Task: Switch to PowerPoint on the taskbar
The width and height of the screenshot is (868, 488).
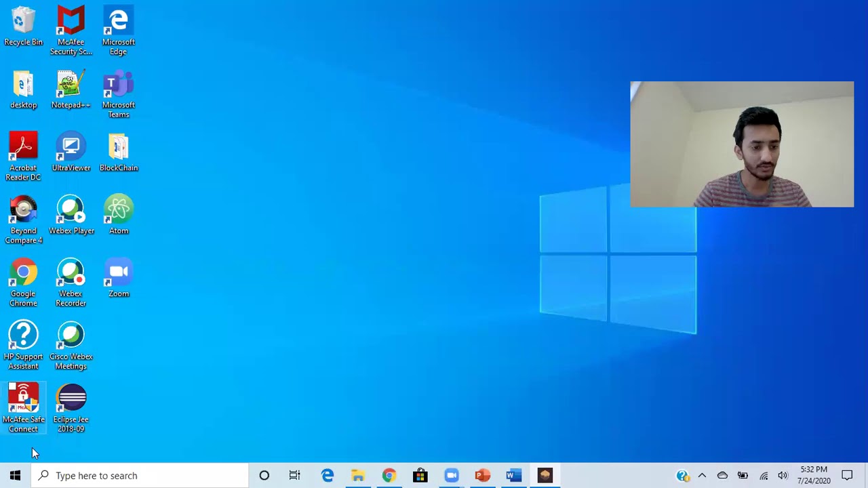Action: click(483, 476)
